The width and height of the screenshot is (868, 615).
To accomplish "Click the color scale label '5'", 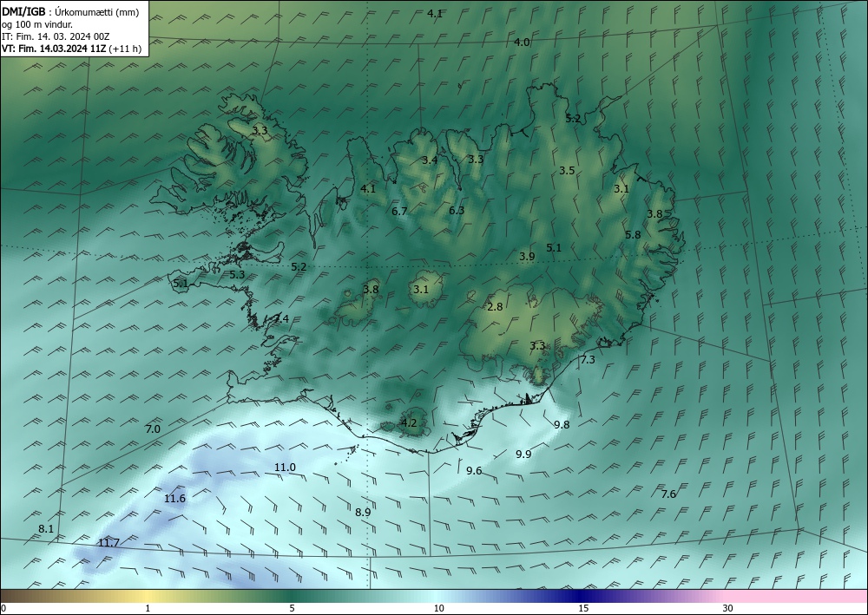I will click(292, 609).
